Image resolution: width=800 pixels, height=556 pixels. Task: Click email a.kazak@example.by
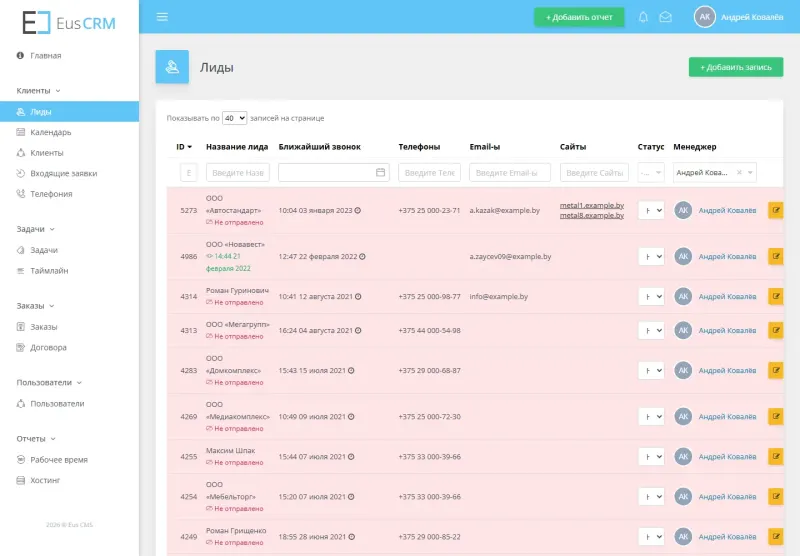[505, 210]
